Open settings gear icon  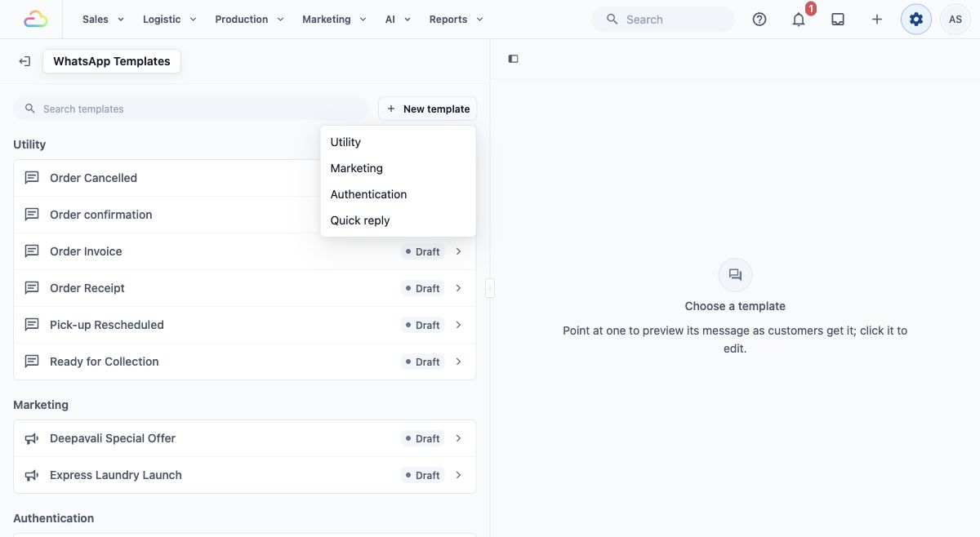tap(916, 19)
